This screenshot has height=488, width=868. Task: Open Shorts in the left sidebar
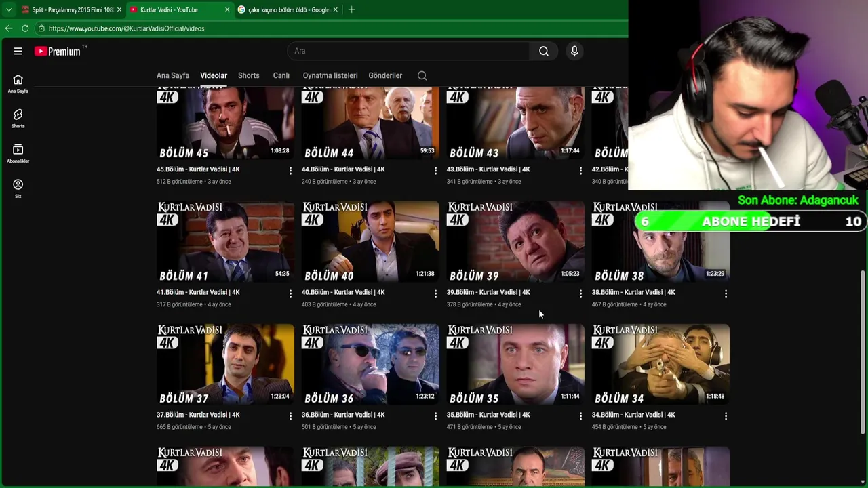click(18, 119)
